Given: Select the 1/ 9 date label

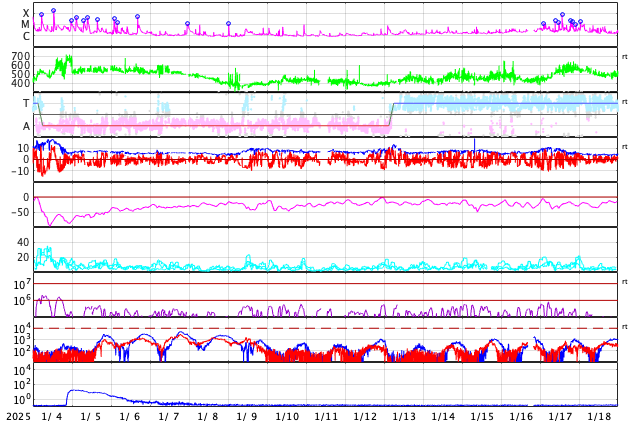Looking at the screenshot, I should (247, 416).
